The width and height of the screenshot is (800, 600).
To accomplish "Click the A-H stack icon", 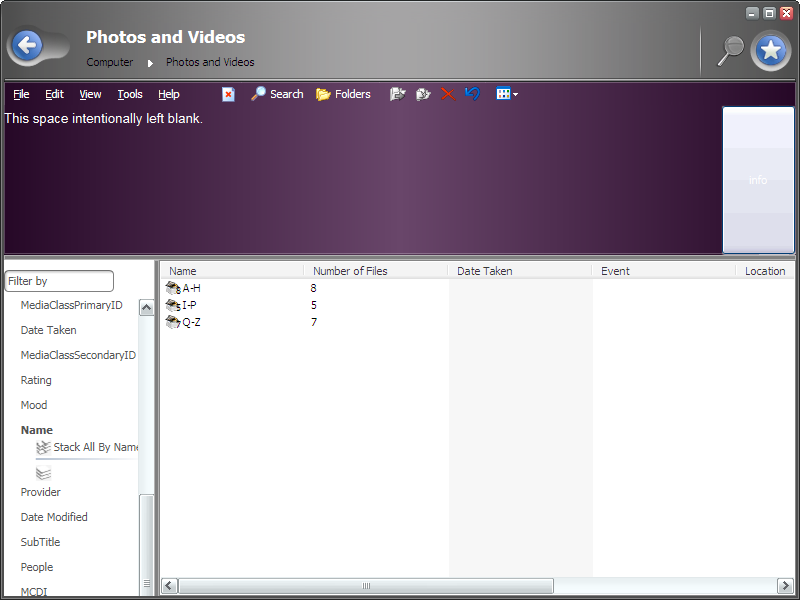I will [173, 288].
